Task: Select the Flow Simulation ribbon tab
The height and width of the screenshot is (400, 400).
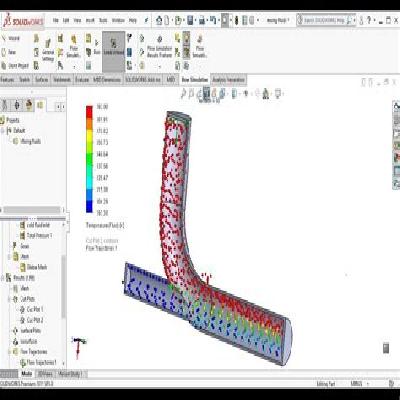Action: click(194, 80)
